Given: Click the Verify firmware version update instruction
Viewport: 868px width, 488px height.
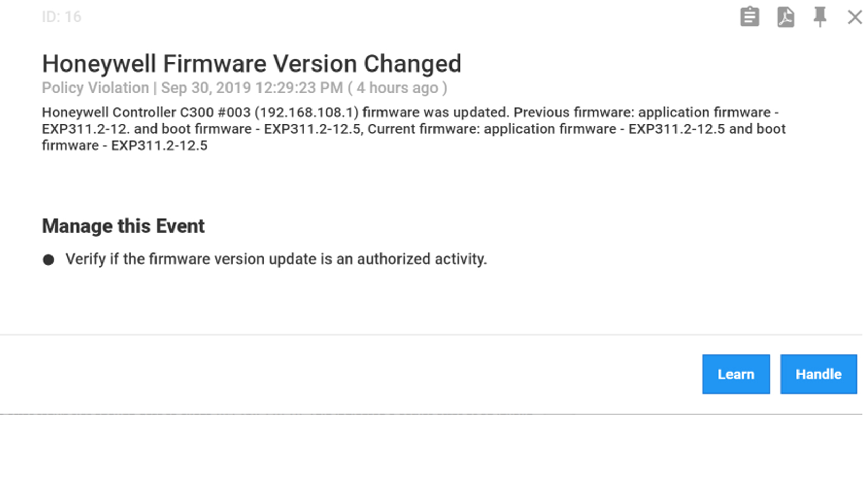Looking at the screenshot, I should click(276, 259).
